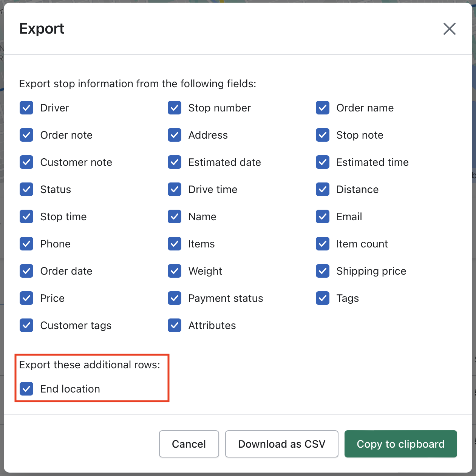Toggle the Address field checkbox

pos(175,135)
